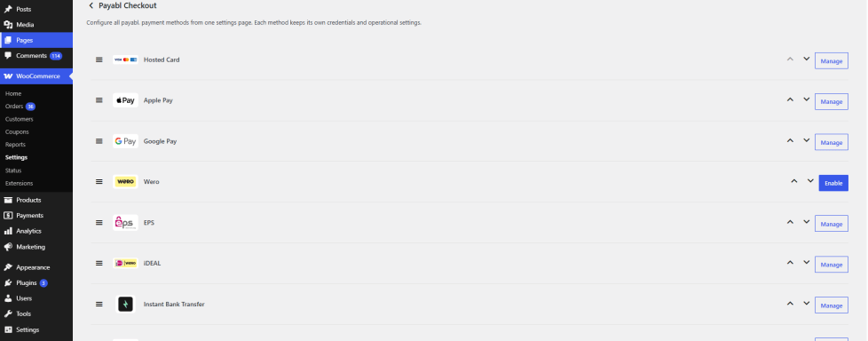Move Instant Bank Transfer down one position

[807, 304]
